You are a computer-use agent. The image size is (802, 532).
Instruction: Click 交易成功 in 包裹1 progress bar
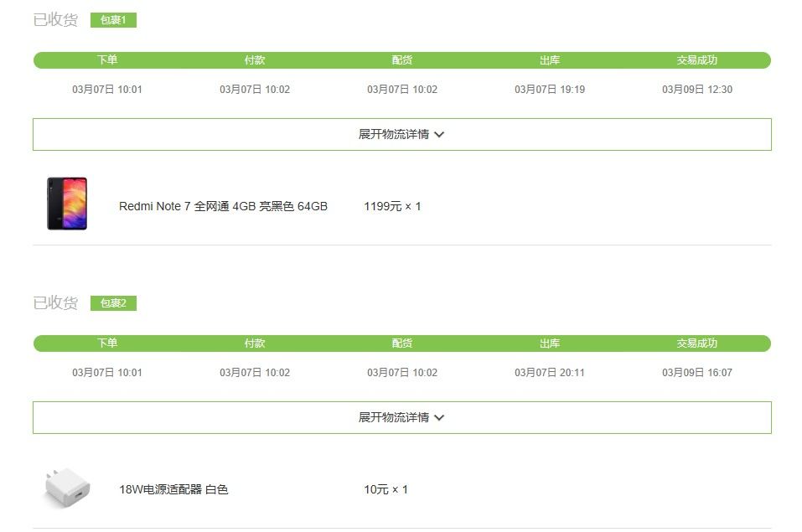coord(697,60)
